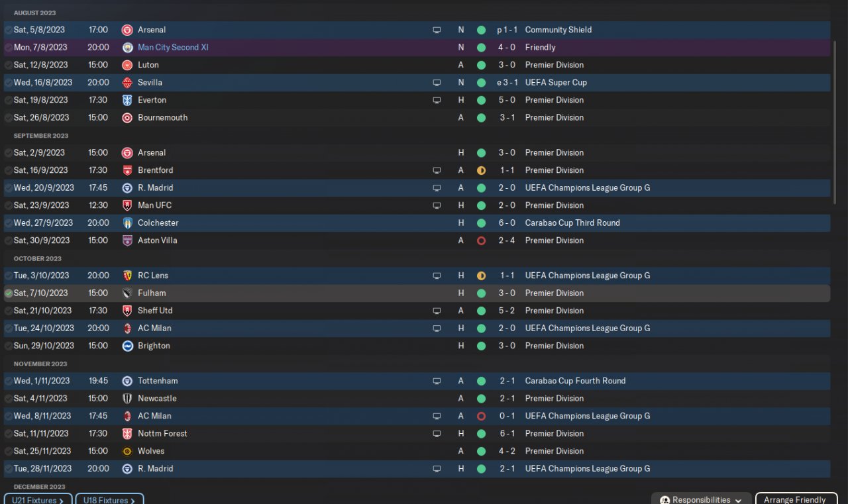Tick the checkbox beside the Arsenal Community Shield match
The width and height of the screenshot is (848, 504).
(x=8, y=30)
